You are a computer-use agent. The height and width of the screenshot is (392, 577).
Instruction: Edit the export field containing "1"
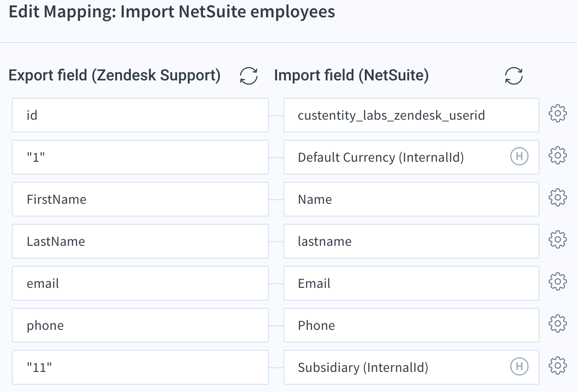(140, 157)
